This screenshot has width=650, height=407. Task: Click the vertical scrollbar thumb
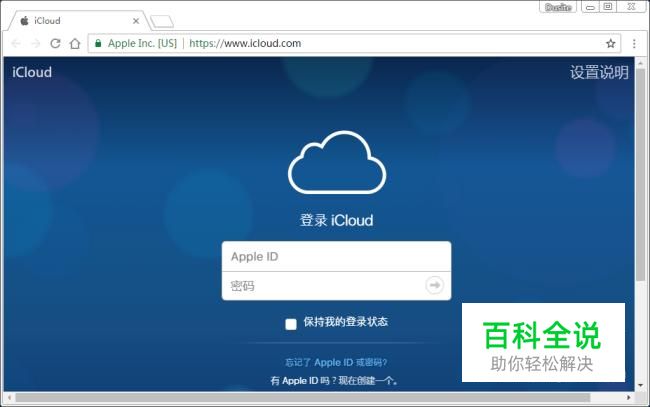(x=640, y=174)
